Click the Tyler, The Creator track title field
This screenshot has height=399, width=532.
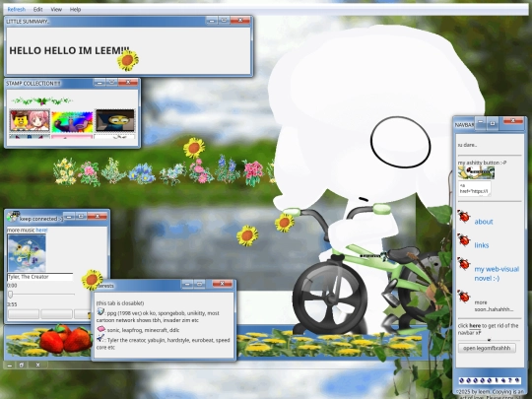[x=40, y=277]
